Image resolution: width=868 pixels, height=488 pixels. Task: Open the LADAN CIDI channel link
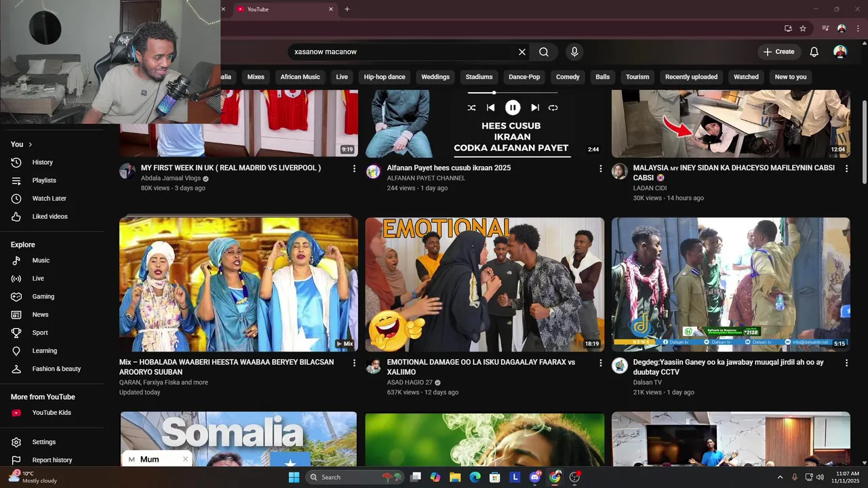coord(650,188)
